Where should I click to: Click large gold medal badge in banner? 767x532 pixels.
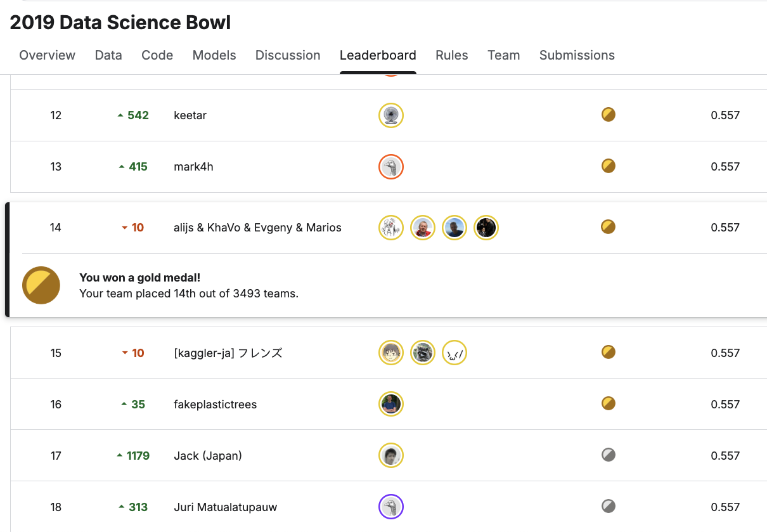(41, 285)
